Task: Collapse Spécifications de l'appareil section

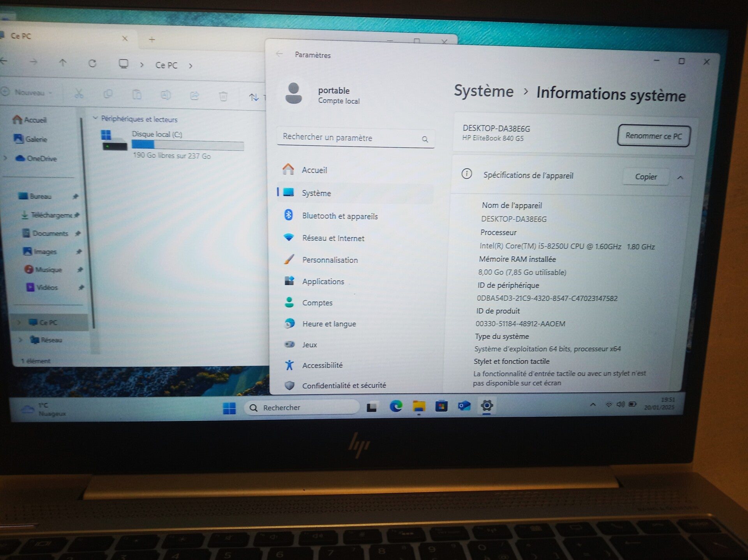Action: pos(680,178)
